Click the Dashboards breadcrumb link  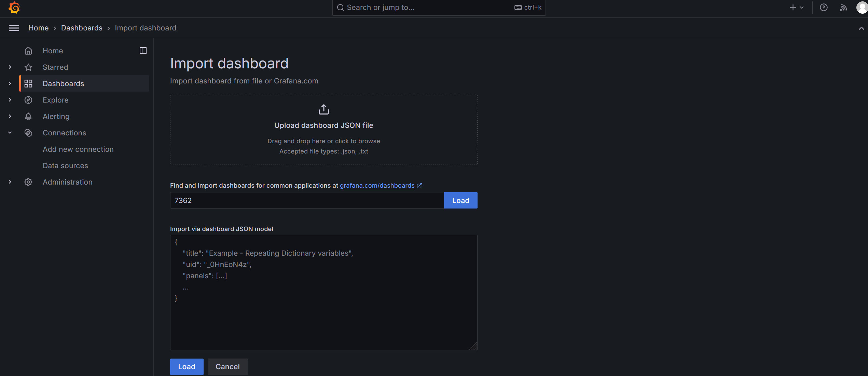82,28
